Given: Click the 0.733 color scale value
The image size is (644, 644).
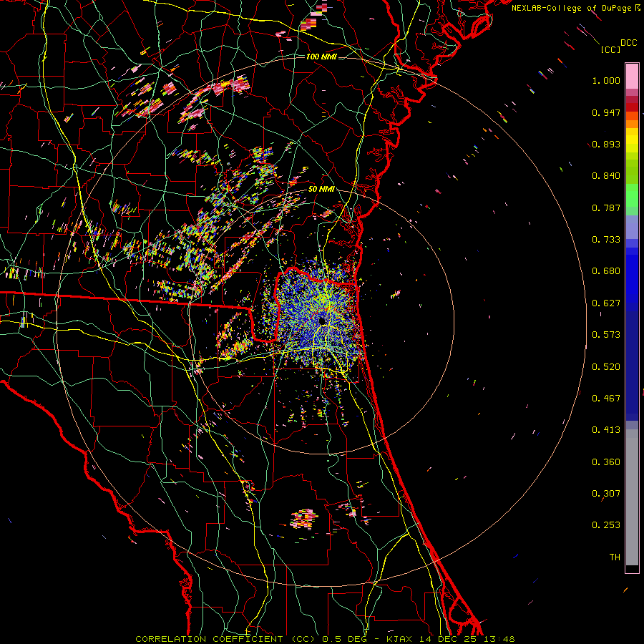Looking at the screenshot, I should point(606,240).
